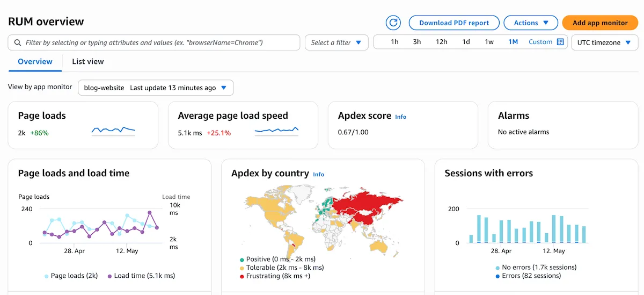Open the UTC timezone dropdown
Image resolution: width=644 pixels, height=295 pixels.
point(604,42)
